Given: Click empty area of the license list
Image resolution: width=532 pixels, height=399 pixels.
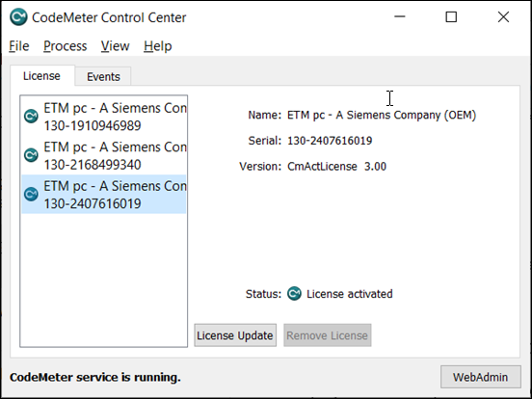Looking at the screenshot, I should click(104, 279).
